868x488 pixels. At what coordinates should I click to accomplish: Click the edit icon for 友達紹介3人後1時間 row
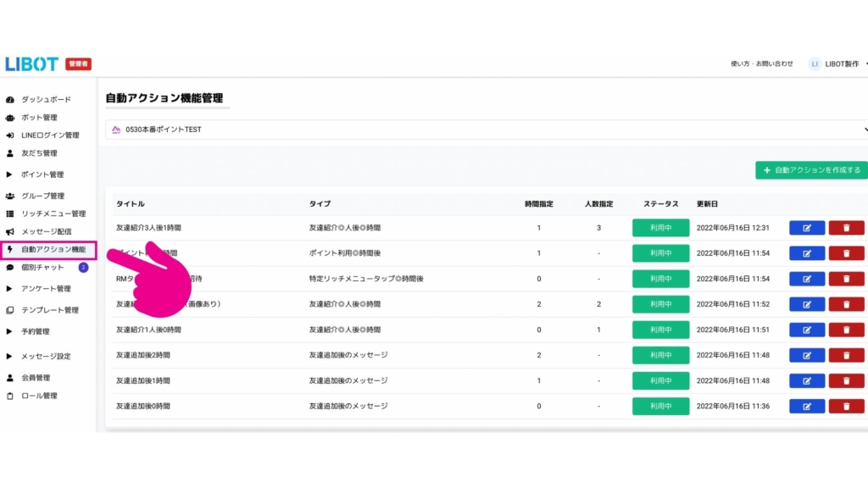pos(806,228)
